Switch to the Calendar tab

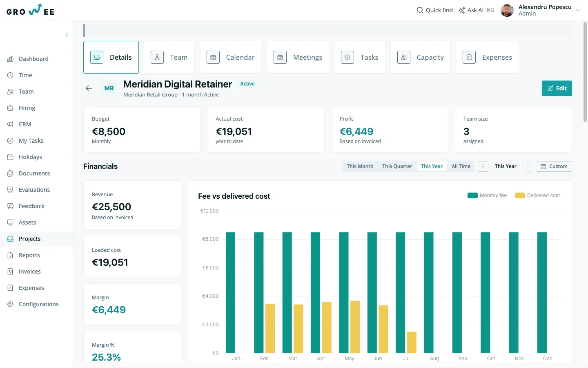tap(231, 57)
